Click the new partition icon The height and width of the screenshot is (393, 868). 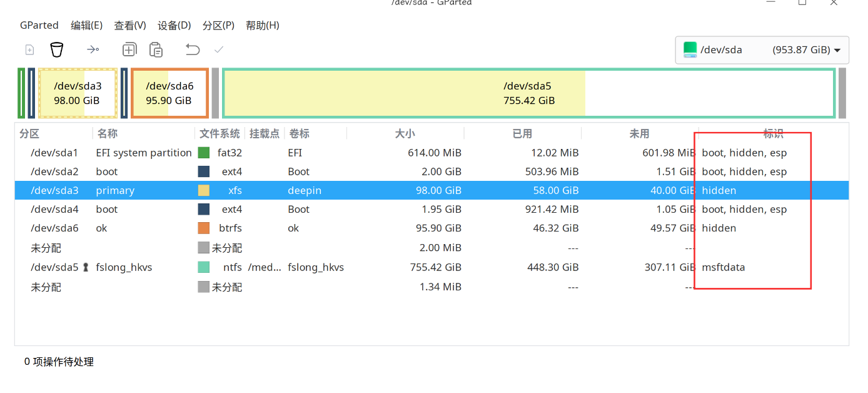29,49
